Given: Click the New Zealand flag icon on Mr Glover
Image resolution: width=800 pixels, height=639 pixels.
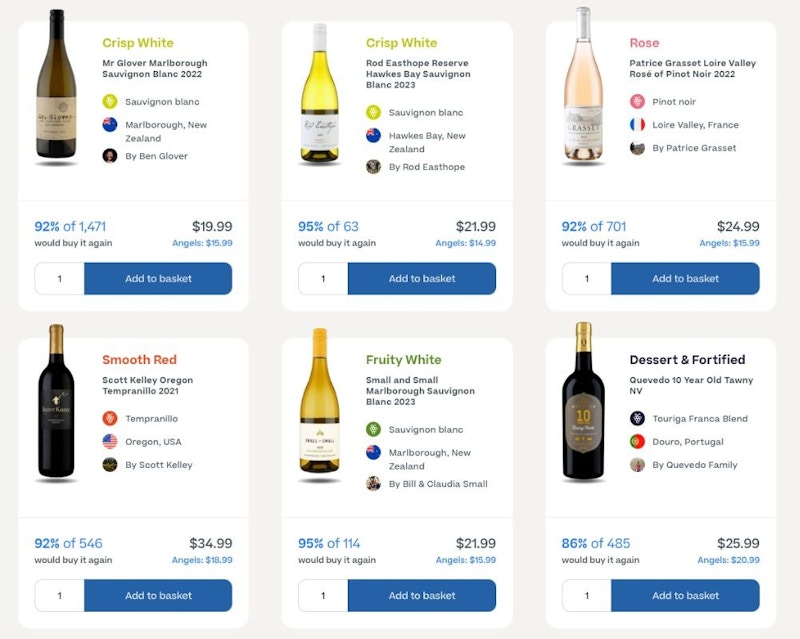Looking at the screenshot, I should coord(110,125).
